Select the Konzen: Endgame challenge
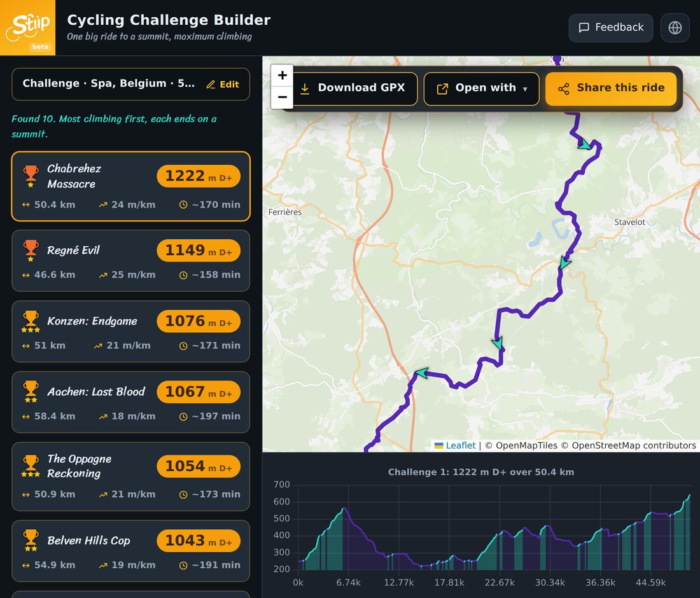Image resolution: width=700 pixels, height=598 pixels. 131,331
